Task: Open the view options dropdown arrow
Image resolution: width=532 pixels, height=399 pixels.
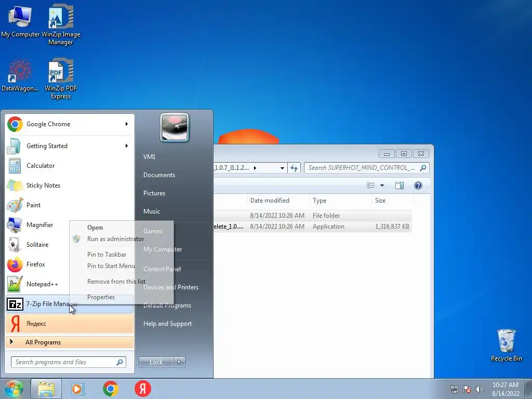Action: point(382,185)
